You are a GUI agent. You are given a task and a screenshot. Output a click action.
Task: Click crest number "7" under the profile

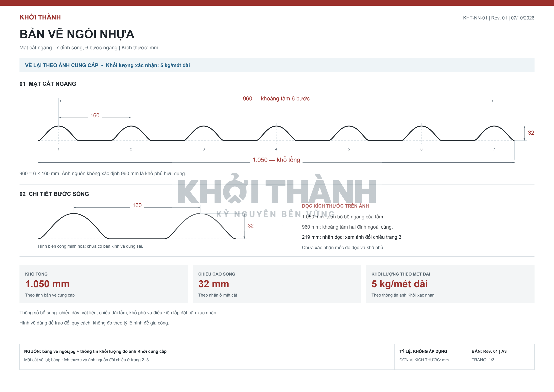click(x=494, y=149)
